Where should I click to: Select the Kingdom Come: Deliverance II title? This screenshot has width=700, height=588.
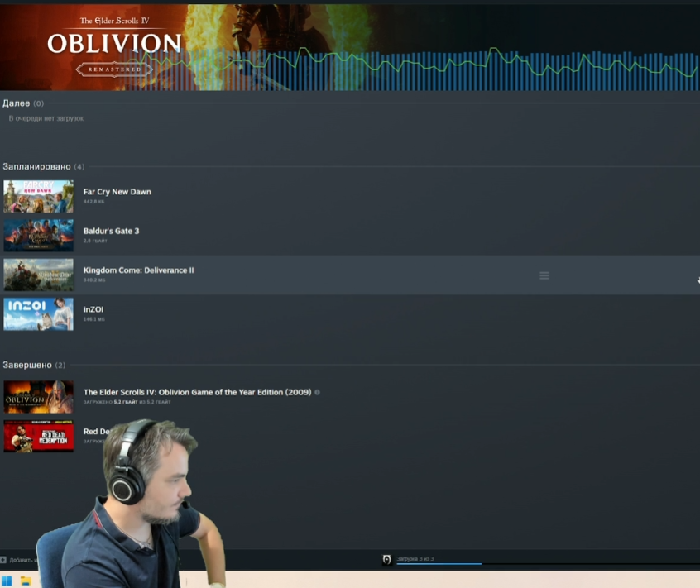(x=138, y=270)
